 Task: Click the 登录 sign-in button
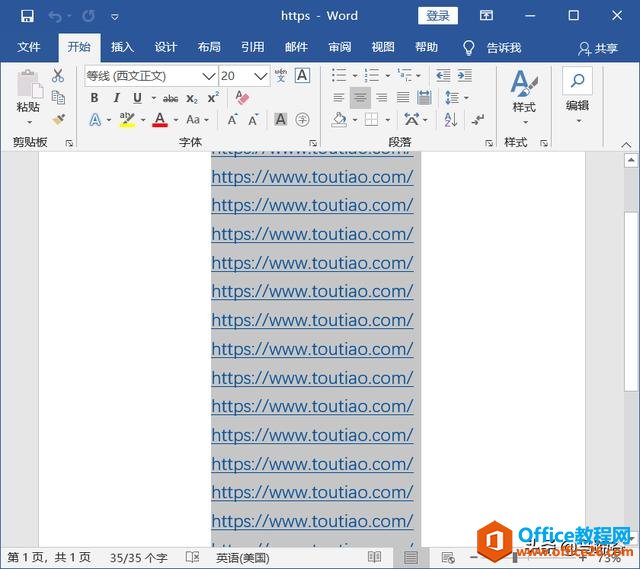click(438, 16)
